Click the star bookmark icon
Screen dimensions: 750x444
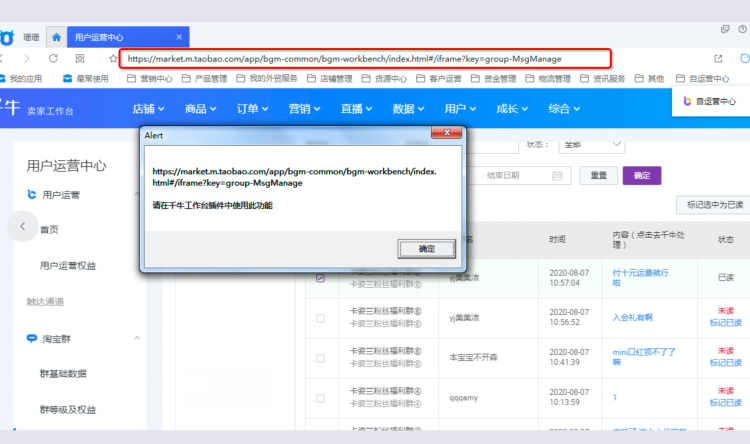[113, 58]
